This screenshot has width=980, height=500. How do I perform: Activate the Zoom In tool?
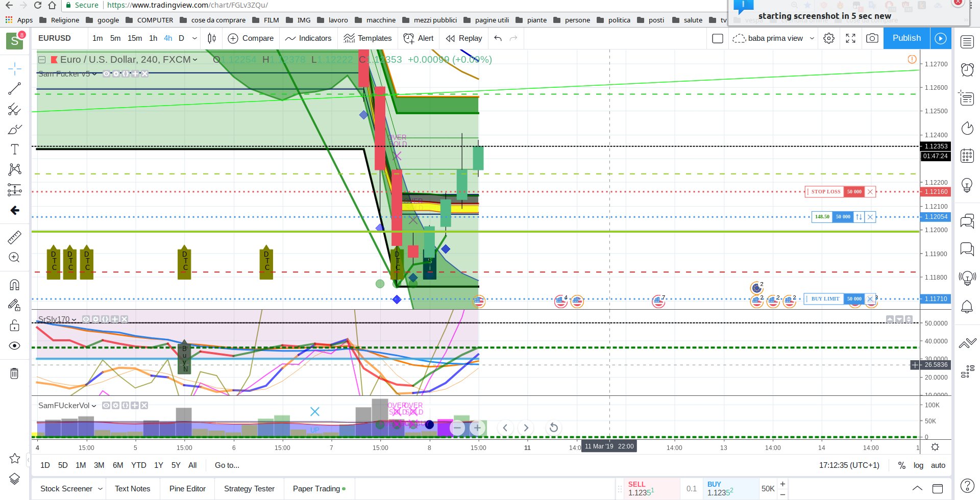[x=15, y=258]
